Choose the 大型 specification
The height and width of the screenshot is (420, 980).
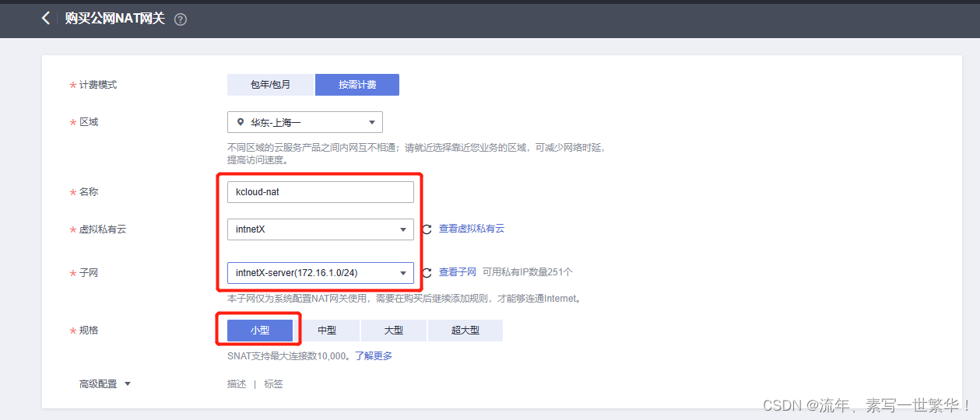394,331
